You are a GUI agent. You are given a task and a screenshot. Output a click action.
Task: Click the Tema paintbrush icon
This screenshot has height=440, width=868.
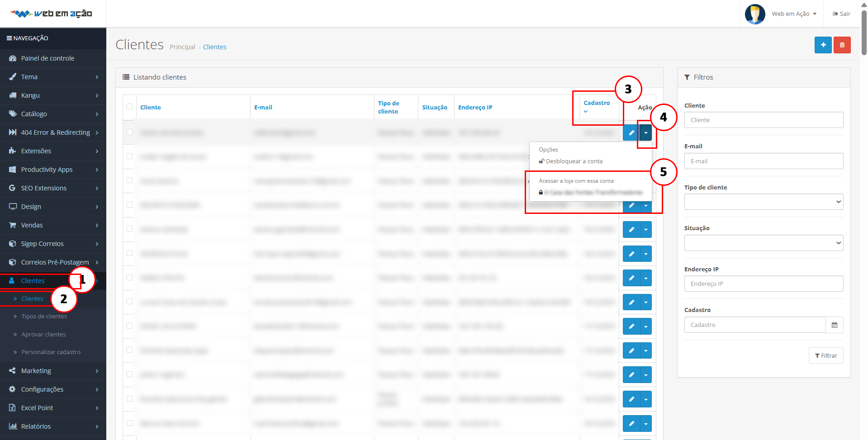pos(13,77)
